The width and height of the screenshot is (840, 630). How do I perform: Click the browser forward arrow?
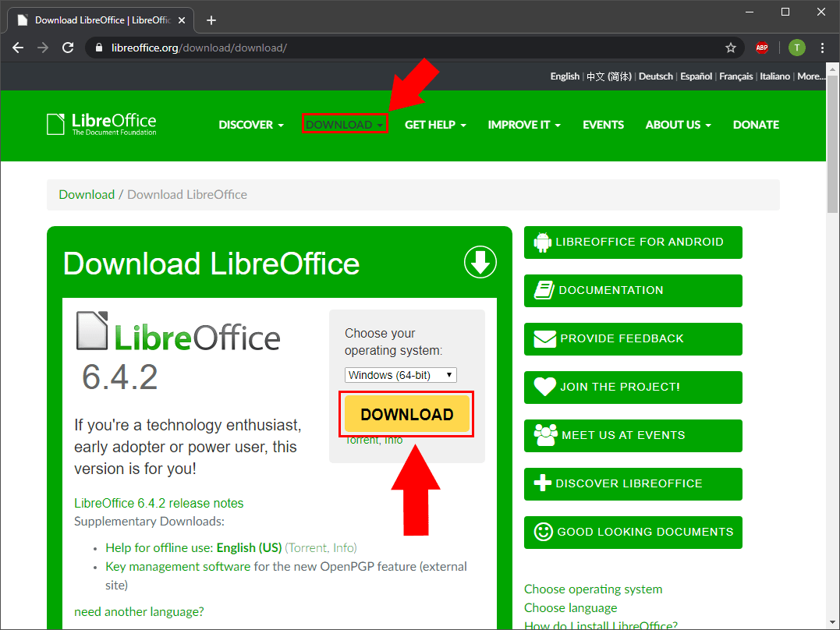(x=43, y=48)
